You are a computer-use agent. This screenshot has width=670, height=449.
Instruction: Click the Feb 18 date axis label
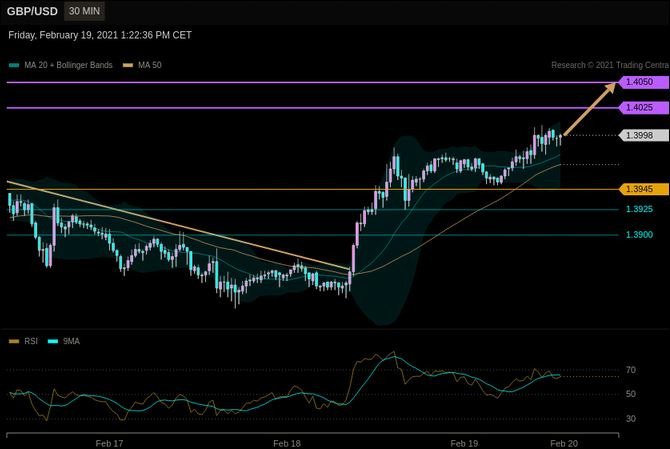point(287,443)
